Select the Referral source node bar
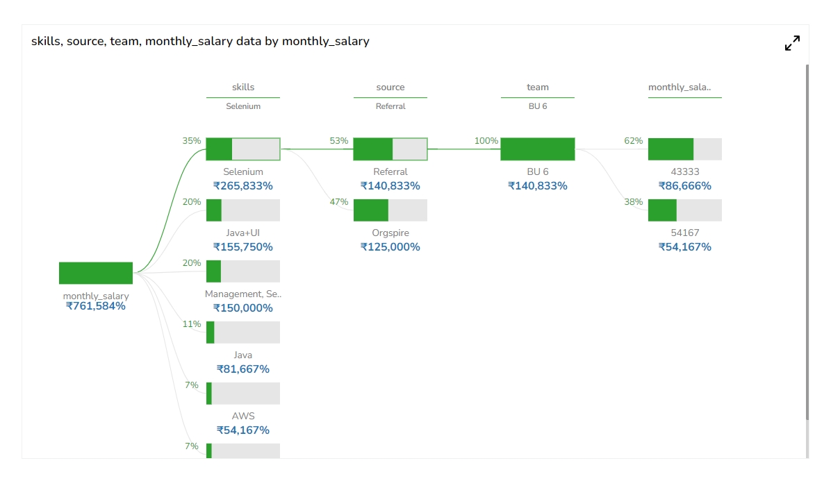This screenshot has width=840, height=504. [390, 149]
